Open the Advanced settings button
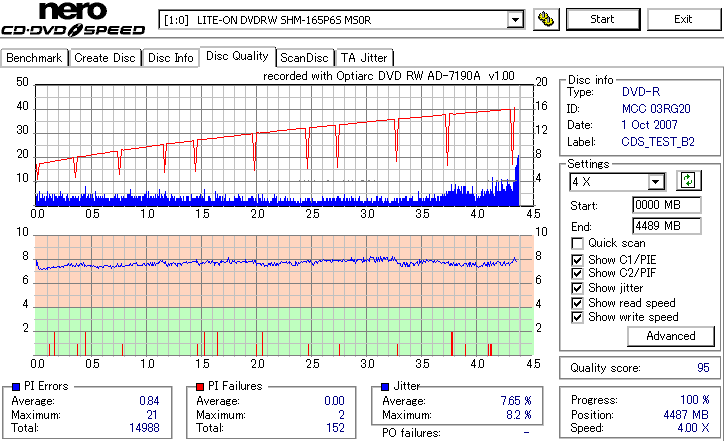Image resolution: width=724 pixels, height=441 pixels. tap(670, 336)
